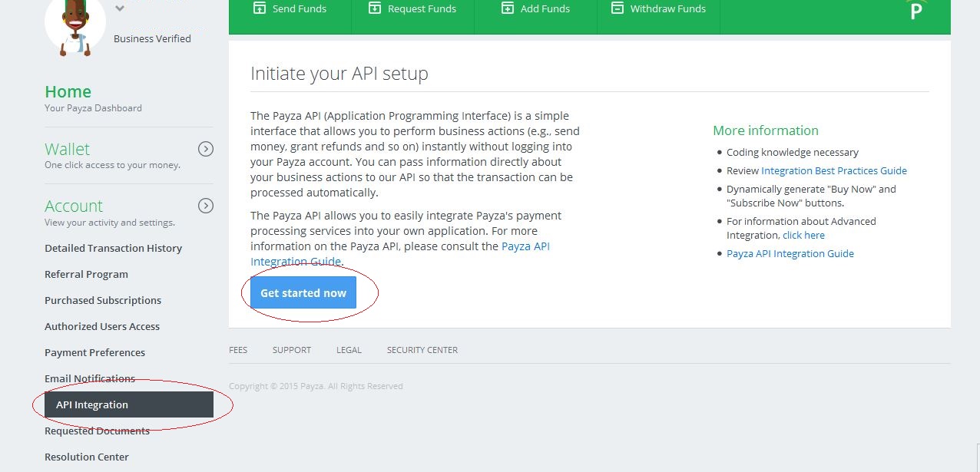Click the profile avatar picture
980x472 pixels.
point(75,26)
